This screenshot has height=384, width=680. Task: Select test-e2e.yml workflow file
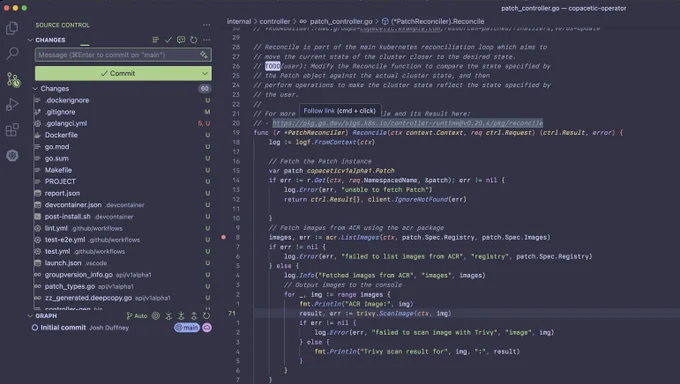pos(122,240)
